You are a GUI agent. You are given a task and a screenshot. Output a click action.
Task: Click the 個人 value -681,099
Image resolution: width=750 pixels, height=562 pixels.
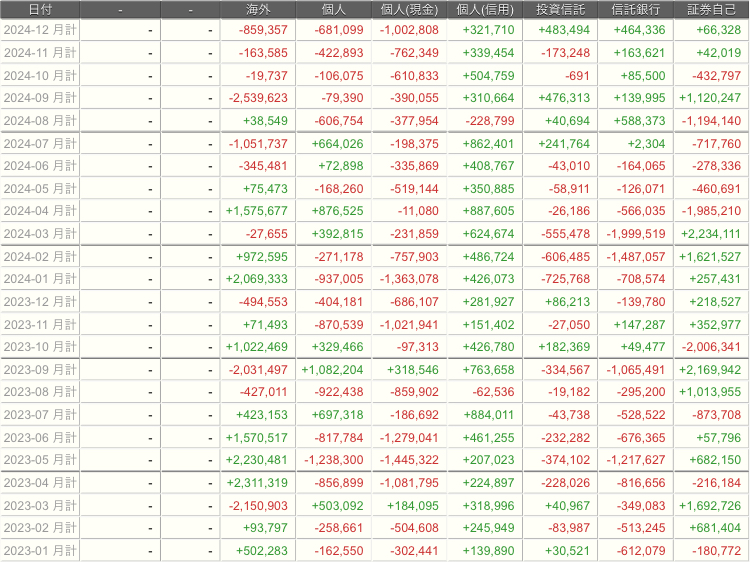(339, 30)
